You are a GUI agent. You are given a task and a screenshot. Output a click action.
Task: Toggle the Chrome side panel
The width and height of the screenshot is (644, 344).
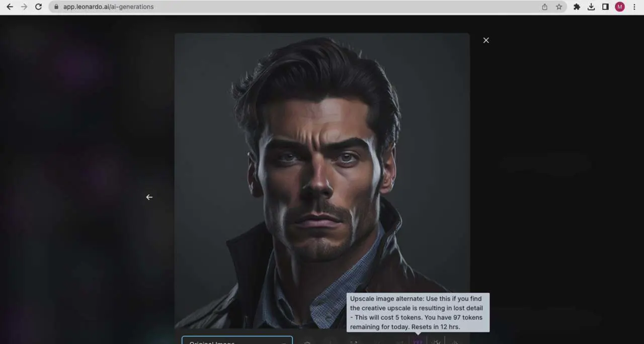pyautogui.click(x=605, y=7)
